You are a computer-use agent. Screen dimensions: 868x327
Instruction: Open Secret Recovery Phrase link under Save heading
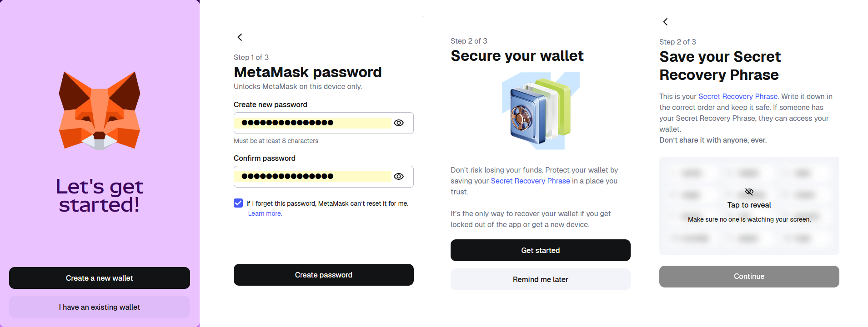coord(738,96)
